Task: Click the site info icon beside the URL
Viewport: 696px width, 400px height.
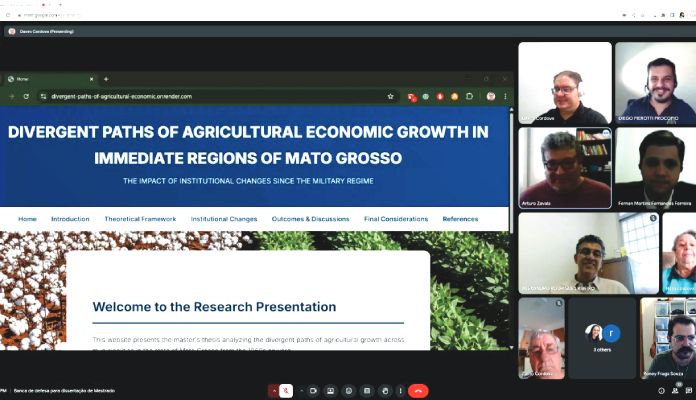Action: click(43, 96)
